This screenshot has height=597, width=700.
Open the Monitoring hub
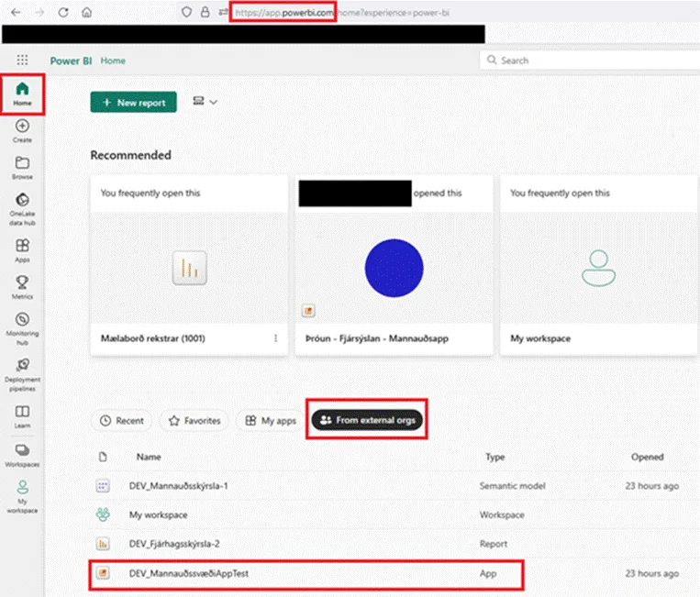point(22,329)
